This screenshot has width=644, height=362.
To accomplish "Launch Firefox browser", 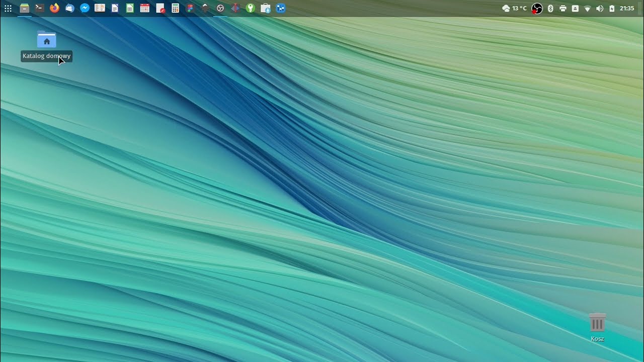I will pyautogui.click(x=54, y=8).
